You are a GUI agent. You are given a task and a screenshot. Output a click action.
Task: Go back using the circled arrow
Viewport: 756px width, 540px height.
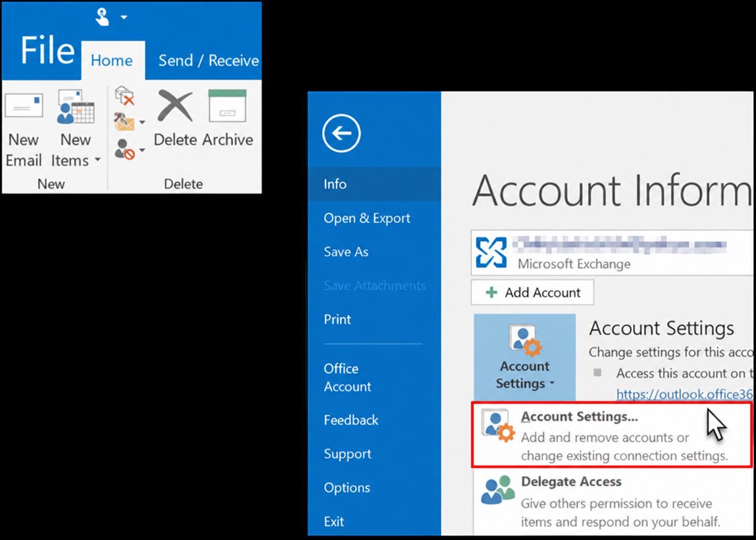[341, 133]
